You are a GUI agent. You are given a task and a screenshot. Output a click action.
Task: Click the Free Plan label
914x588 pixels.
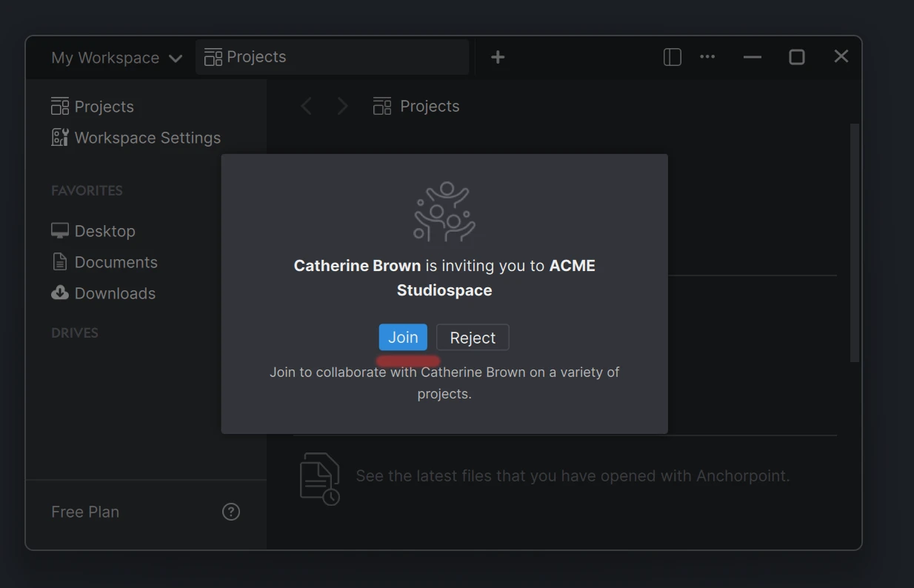[84, 511]
